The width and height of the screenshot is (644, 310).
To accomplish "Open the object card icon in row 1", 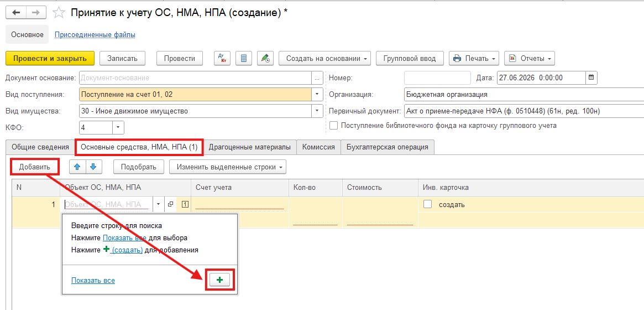I will click(x=171, y=204).
